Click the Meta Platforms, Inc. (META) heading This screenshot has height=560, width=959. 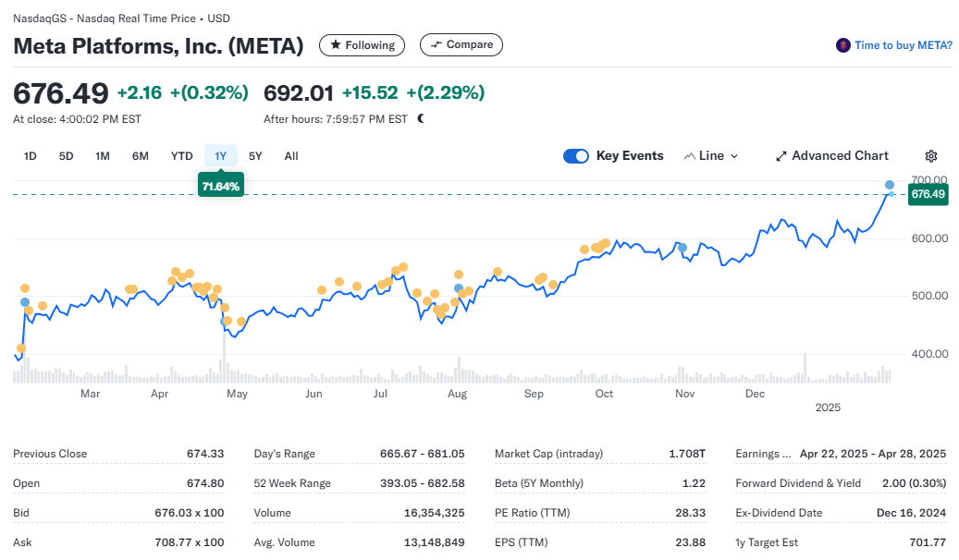pyautogui.click(x=158, y=46)
